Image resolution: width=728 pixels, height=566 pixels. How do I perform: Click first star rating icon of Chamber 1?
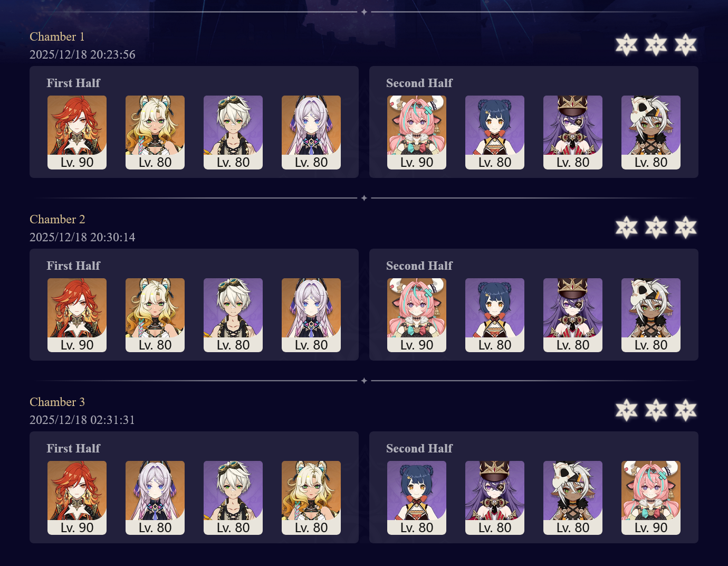pyautogui.click(x=627, y=45)
